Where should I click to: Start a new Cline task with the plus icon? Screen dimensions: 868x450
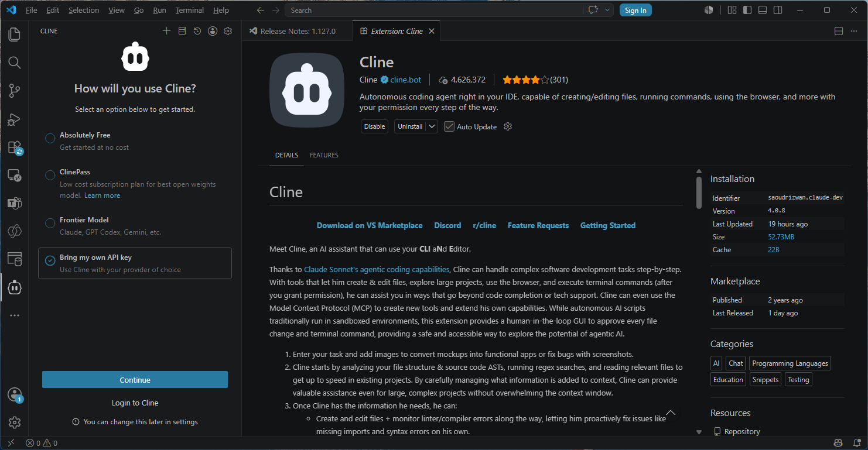coord(167,31)
